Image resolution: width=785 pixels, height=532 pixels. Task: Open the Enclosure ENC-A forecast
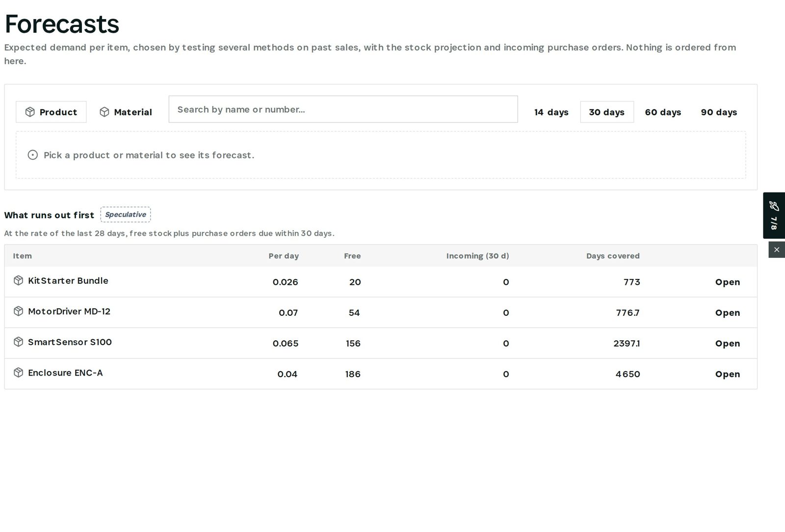(727, 374)
